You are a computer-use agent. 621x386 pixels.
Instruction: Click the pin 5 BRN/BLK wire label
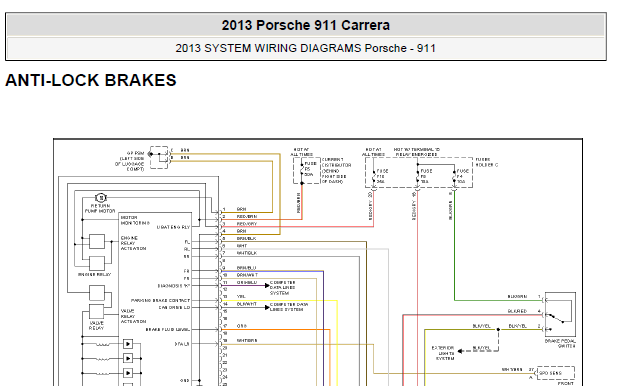coord(246,238)
